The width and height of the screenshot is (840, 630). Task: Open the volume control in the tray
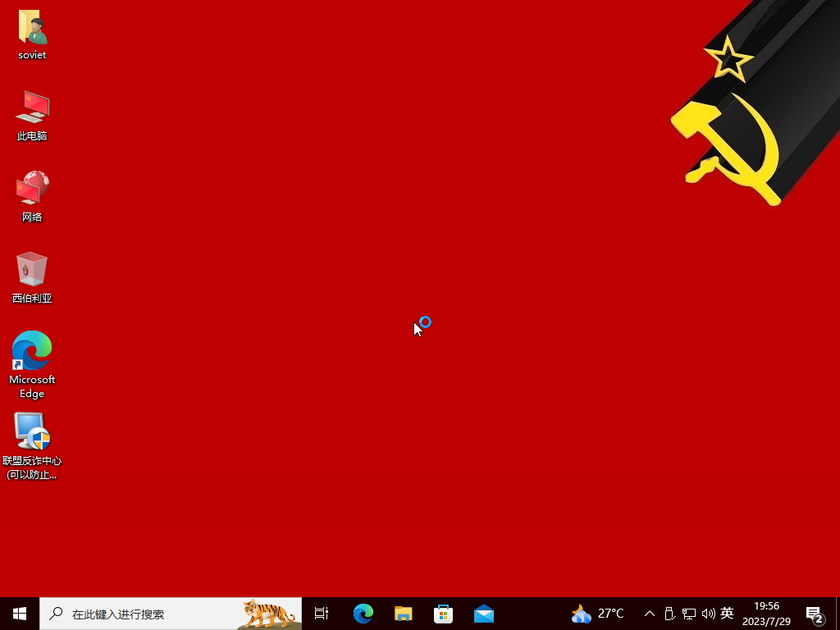click(x=709, y=614)
